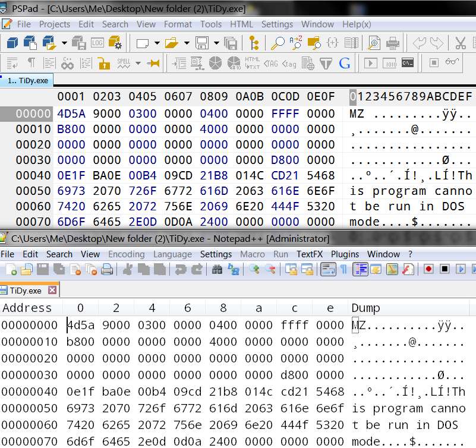The image size is (476, 448).
Task: Open PSPad Projects menu
Action: pyautogui.click(x=55, y=24)
